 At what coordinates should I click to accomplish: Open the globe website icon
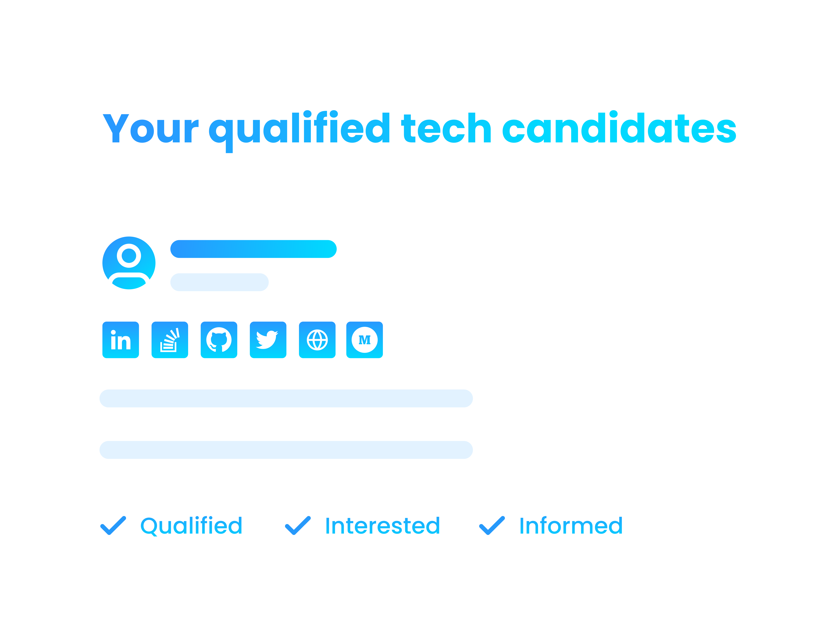tap(317, 340)
